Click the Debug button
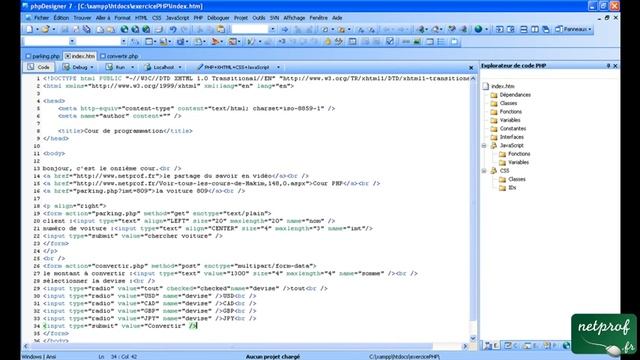 tap(76, 67)
